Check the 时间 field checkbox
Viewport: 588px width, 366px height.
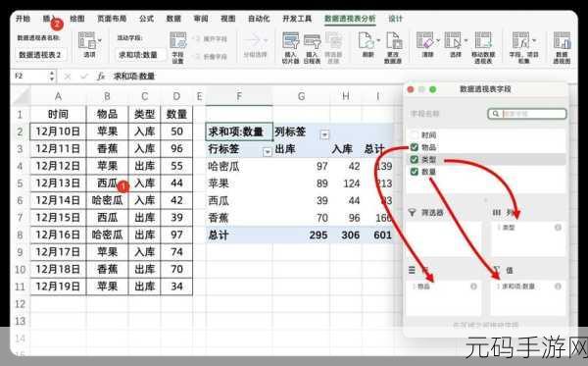pos(415,134)
